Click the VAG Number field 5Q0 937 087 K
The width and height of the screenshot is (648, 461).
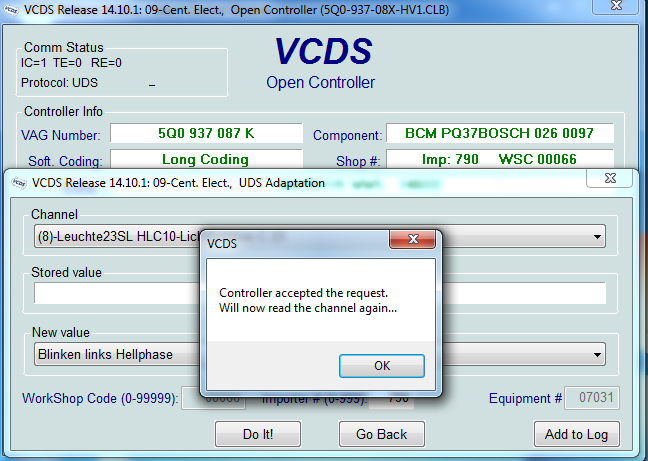[206, 133]
